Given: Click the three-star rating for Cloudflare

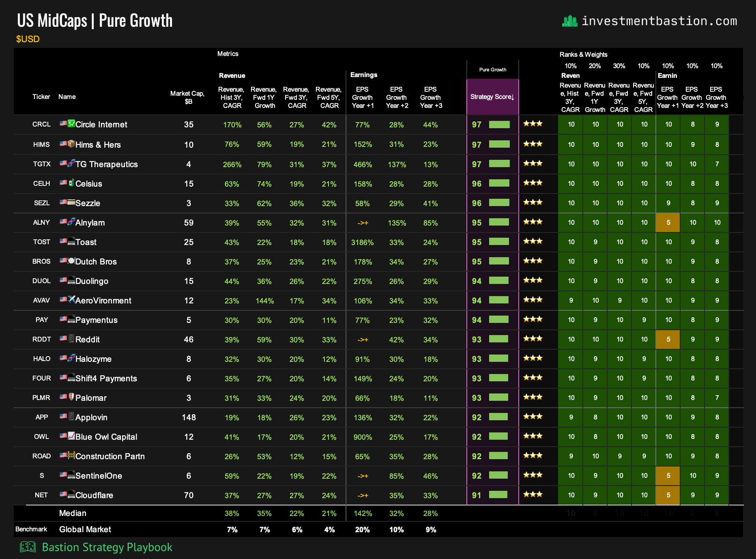Looking at the screenshot, I should [x=533, y=494].
